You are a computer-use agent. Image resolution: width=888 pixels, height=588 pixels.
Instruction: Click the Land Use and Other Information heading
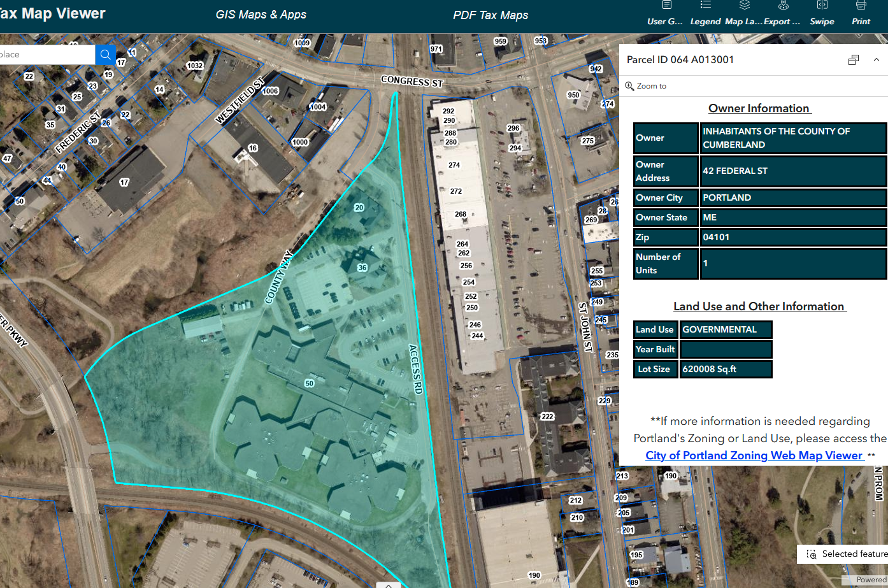(x=759, y=306)
